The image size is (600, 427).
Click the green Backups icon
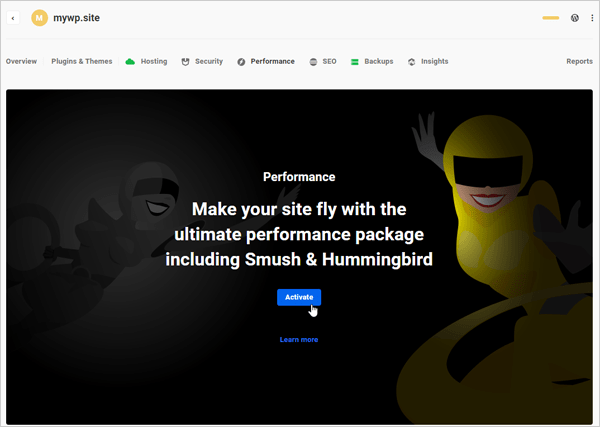355,62
